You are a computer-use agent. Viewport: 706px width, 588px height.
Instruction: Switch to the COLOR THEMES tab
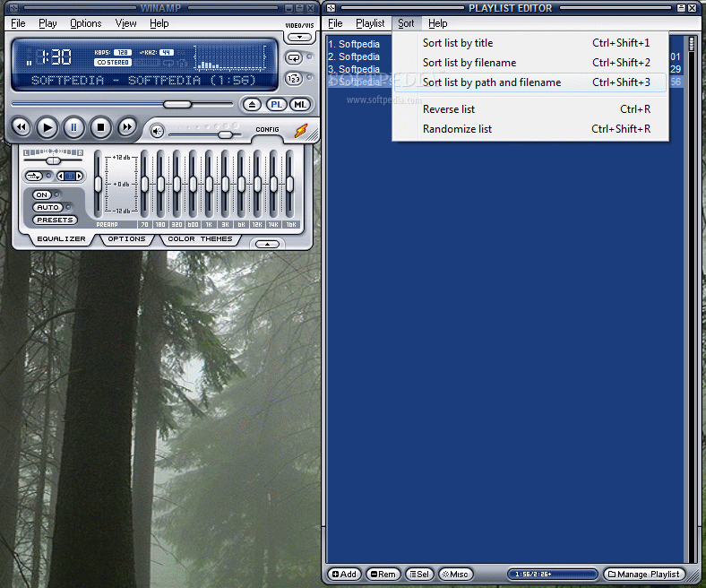200,238
